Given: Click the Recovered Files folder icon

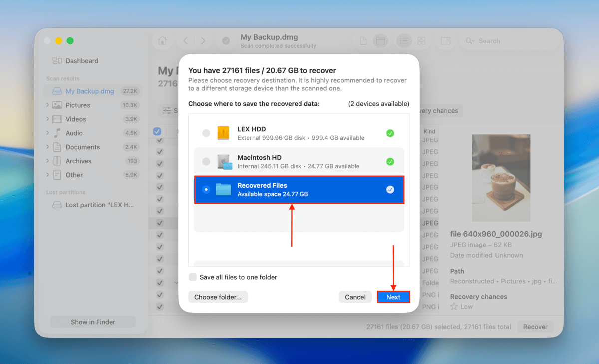Looking at the screenshot, I should coord(223,189).
